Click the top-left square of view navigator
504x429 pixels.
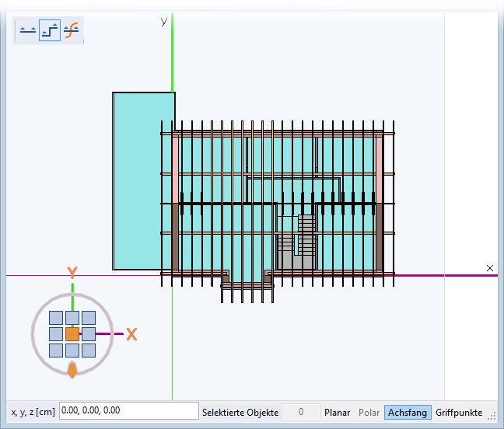[56, 318]
